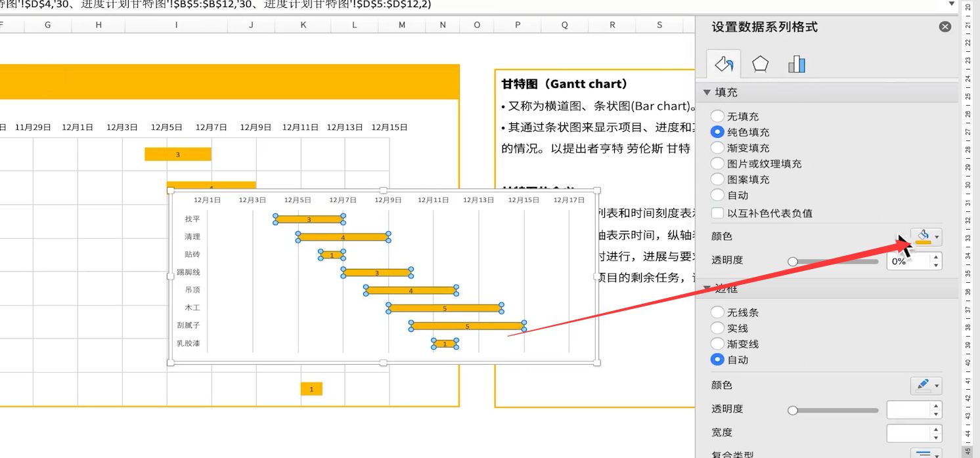Viewport: 980px width, 458px height.
Task: Click the fill transparency 0% field
Action: (x=909, y=261)
